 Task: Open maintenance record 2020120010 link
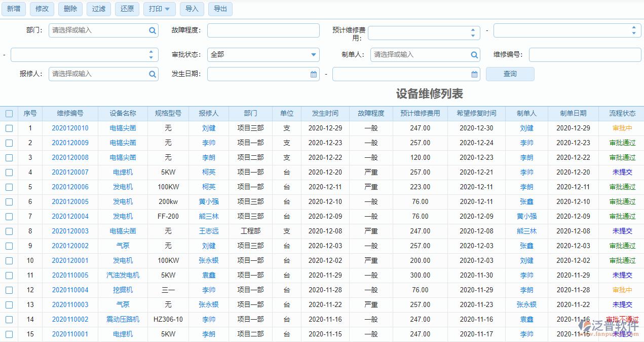[70, 128]
